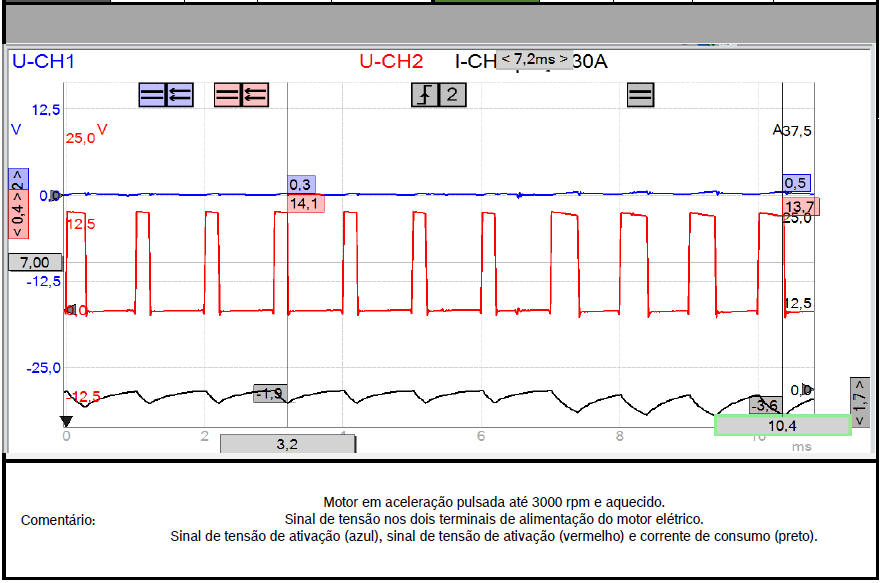Click the trigger channel number 2 icon
This screenshot has width=882, height=583.
[453, 95]
